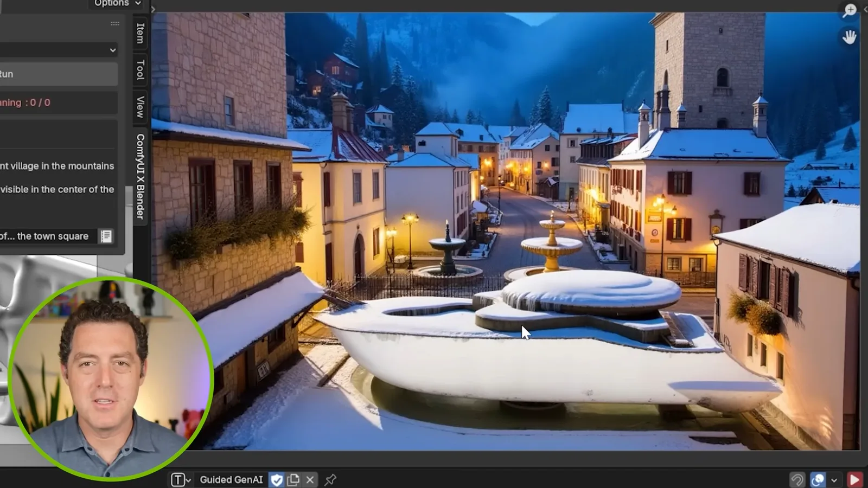Open the overlays dropdown arrow

click(x=834, y=480)
